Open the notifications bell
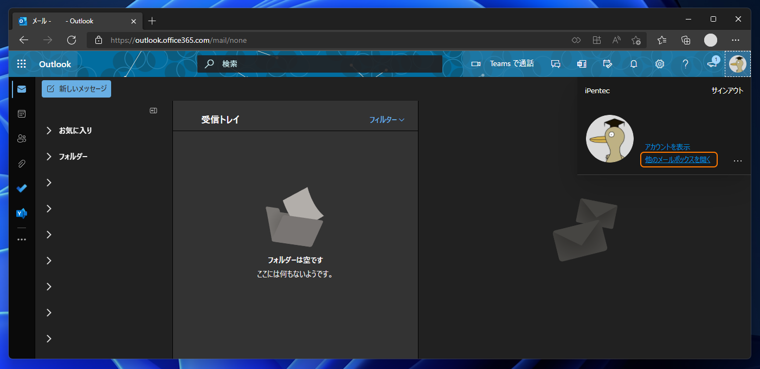 tap(633, 64)
